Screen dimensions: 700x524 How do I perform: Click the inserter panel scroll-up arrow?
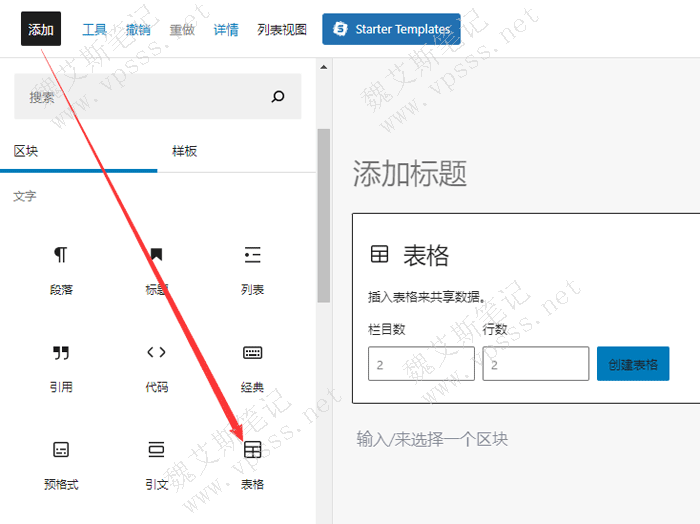[x=324, y=67]
